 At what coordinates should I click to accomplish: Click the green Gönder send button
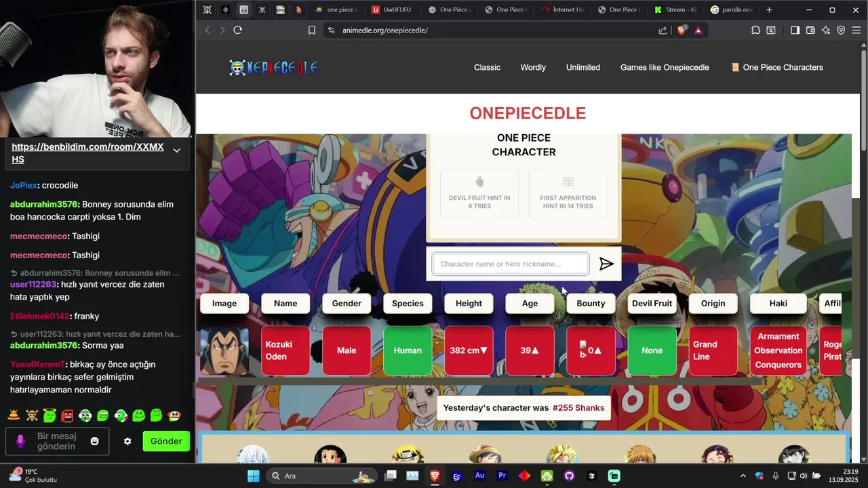coord(166,441)
